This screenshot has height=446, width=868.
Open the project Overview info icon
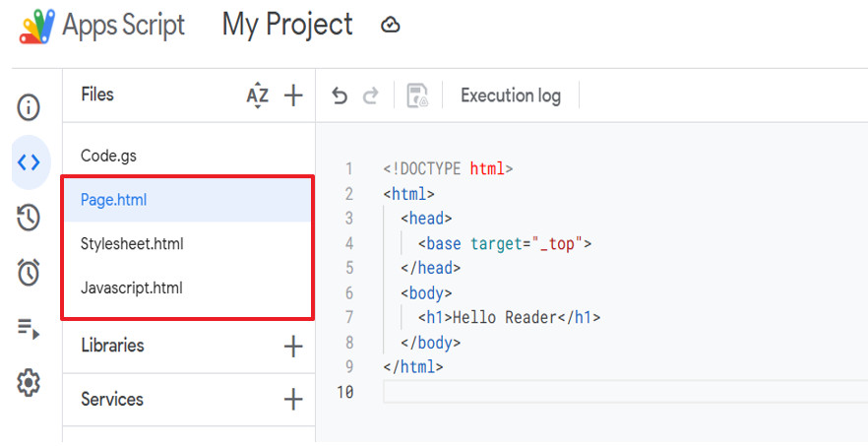click(x=29, y=105)
